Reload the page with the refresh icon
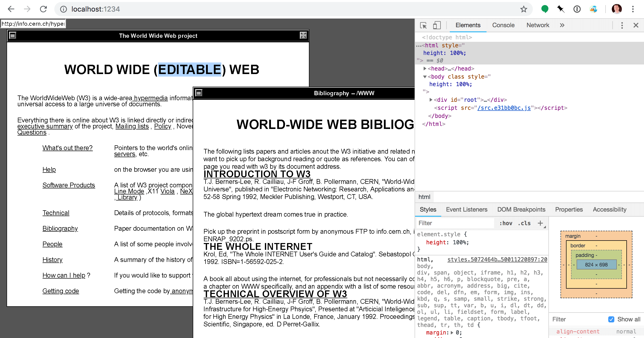This screenshot has width=644, height=338. (x=44, y=9)
